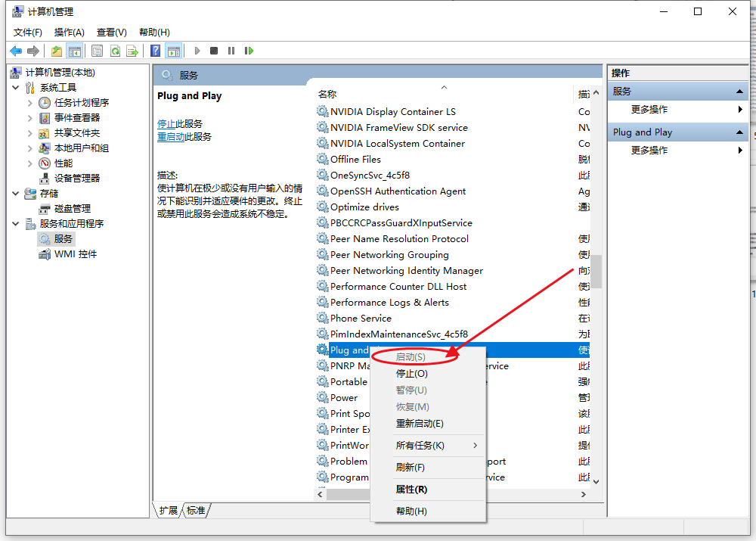
Task: Open the 操作(A) menu in menu bar
Action: click(x=69, y=32)
